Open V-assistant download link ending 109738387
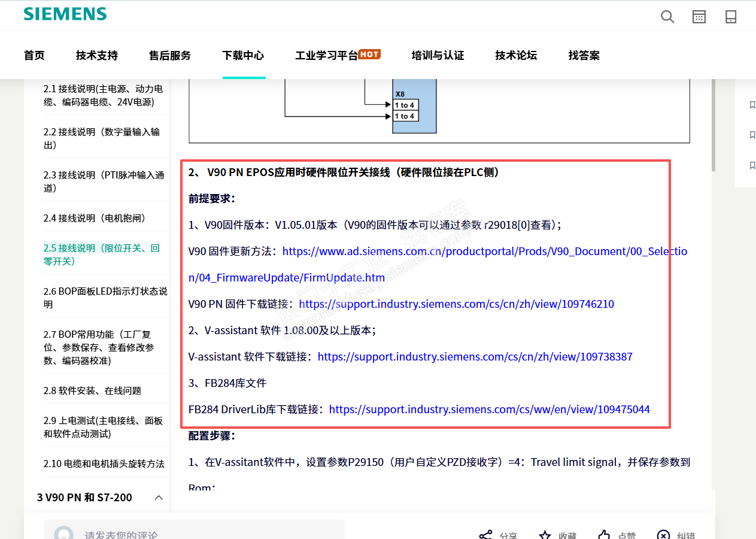The image size is (756, 539). tap(475, 356)
